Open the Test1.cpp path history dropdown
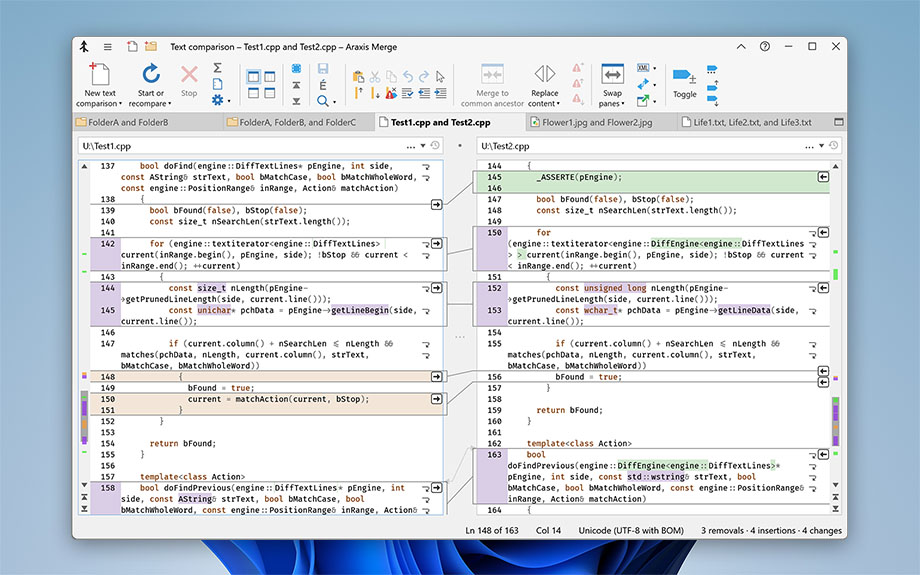Image resolution: width=920 pixels, height=575 pixels. (422, 146)
